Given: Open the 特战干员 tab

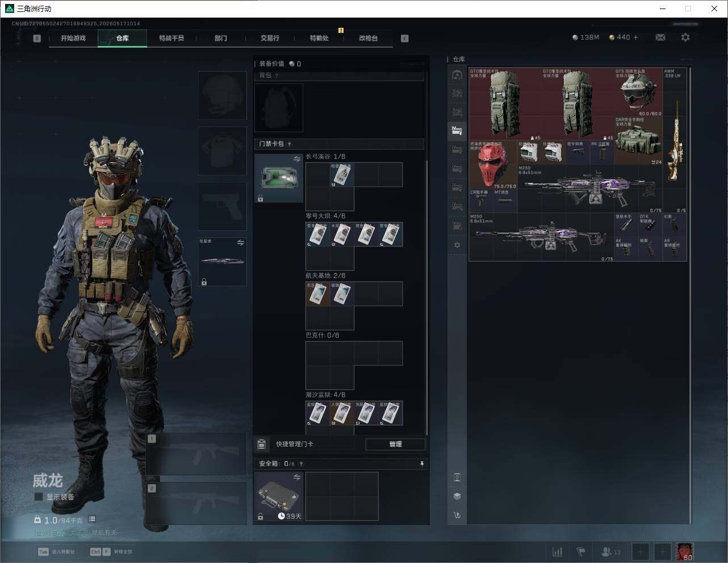Looking at the screenshot, I should [x=171, y=38].
